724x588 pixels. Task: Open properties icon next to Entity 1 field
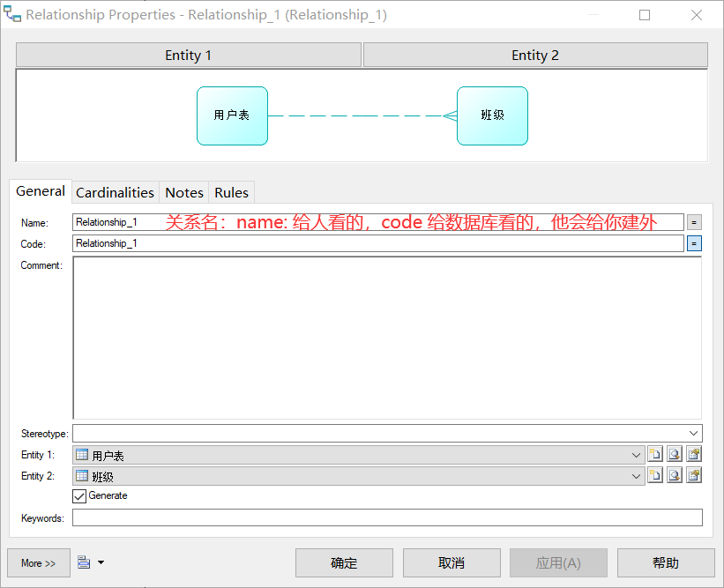(694, 454)
